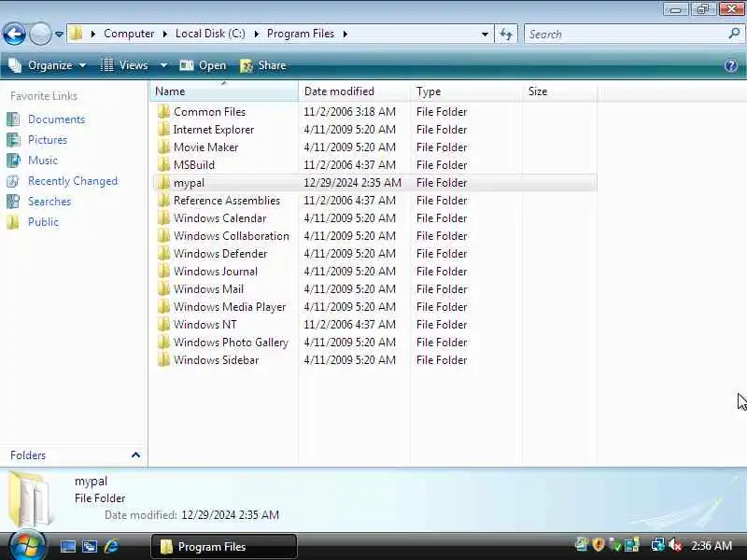Open Searches in Favorite Links

click(49, 202)
